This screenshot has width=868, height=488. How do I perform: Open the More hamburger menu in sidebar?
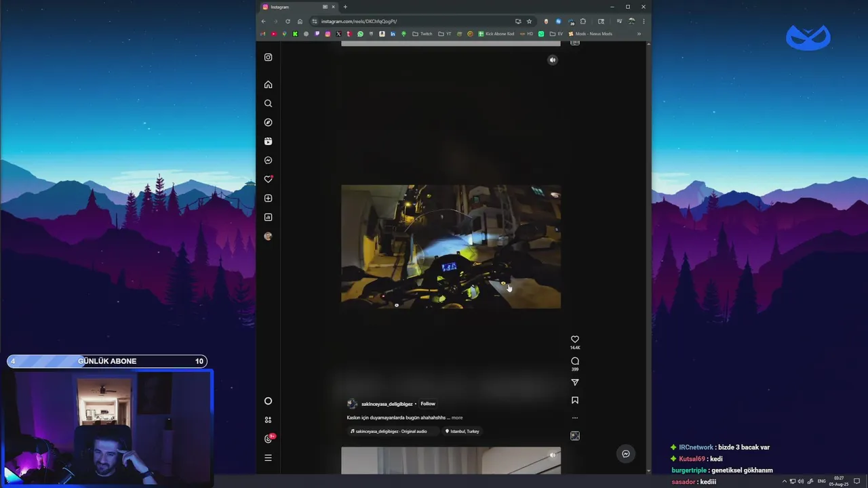[268, 458]
